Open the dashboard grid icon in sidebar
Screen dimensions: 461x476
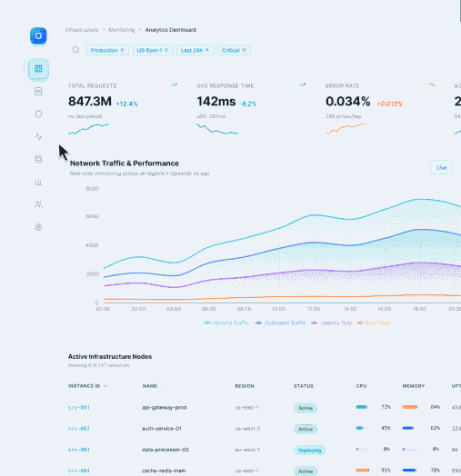38,69
